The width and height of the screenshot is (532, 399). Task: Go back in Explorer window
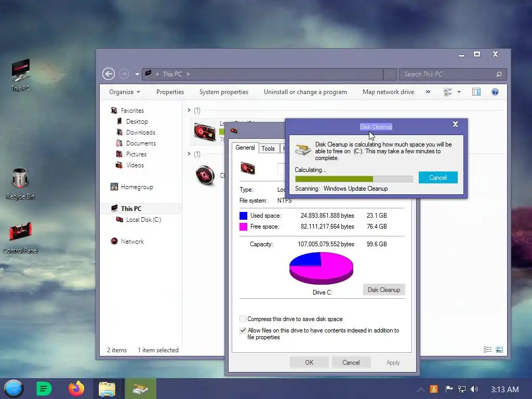109,74
